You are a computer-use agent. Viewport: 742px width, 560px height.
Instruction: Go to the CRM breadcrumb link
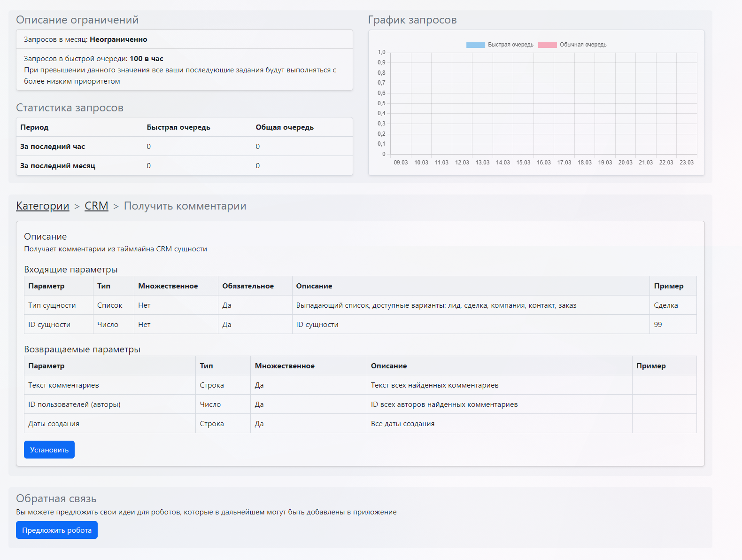96,206
